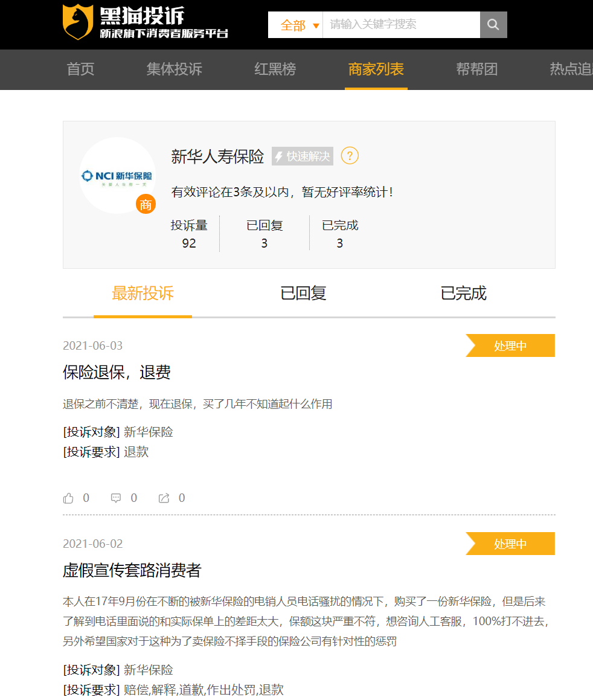This screenshot has width=593, height=700.
Task: Open 帮帮团 navigation item
Action: tap(476, 69)
